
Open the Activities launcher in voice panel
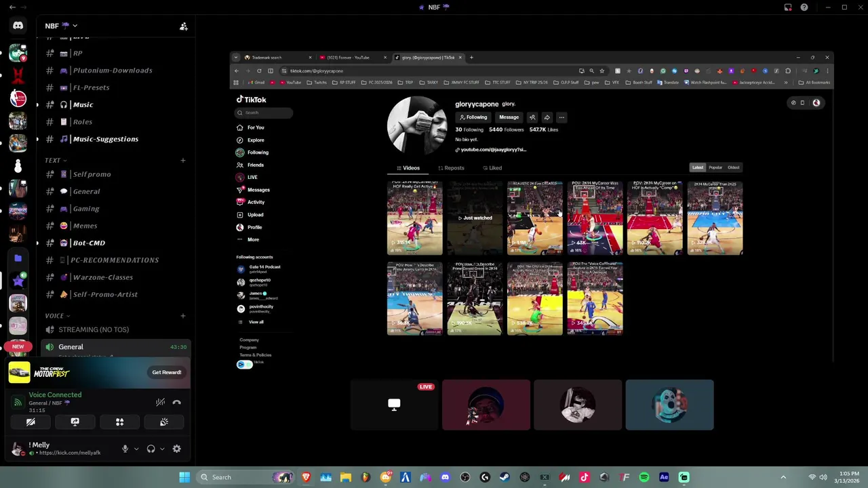tap(119, 422)
